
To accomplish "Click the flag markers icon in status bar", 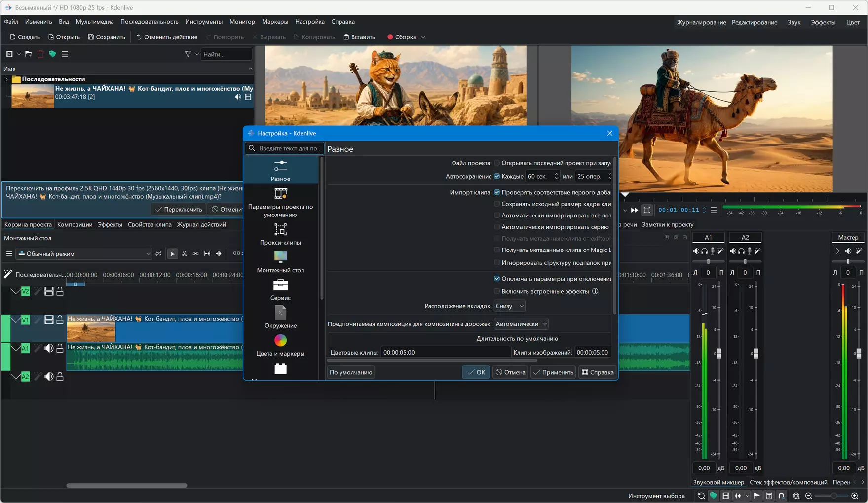I will tap(756, 496).
